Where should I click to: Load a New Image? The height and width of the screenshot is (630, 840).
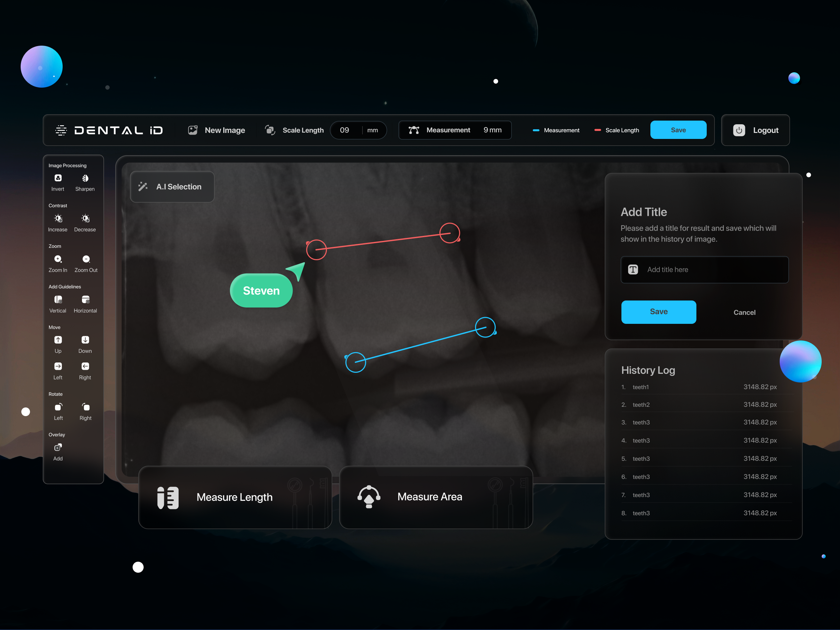217,130
